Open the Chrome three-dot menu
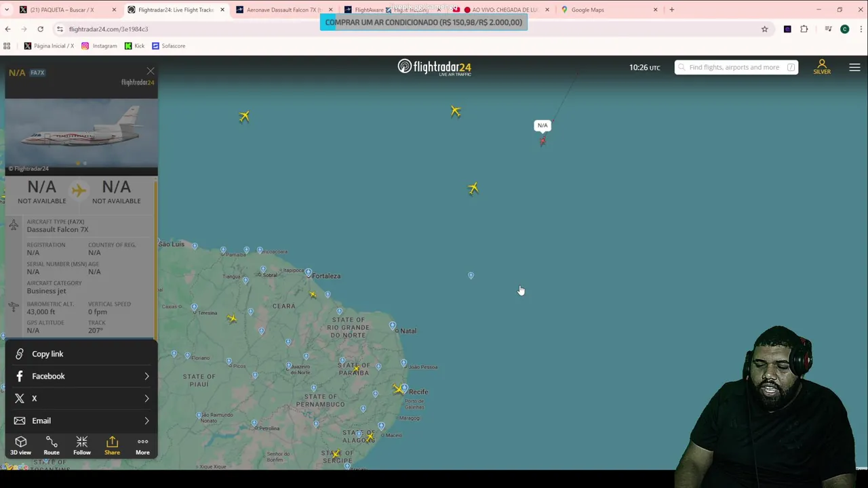 pyautogui.click(x=861, y=29)
